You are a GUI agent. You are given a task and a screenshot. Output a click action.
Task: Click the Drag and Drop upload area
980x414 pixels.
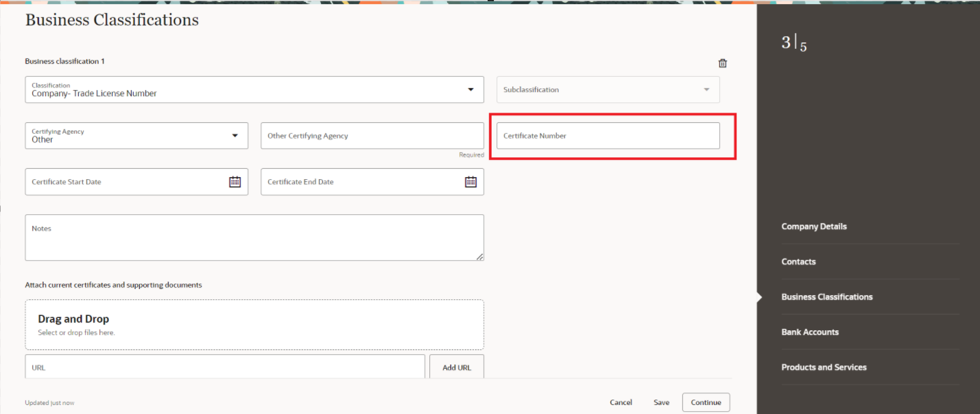(254, 324)
